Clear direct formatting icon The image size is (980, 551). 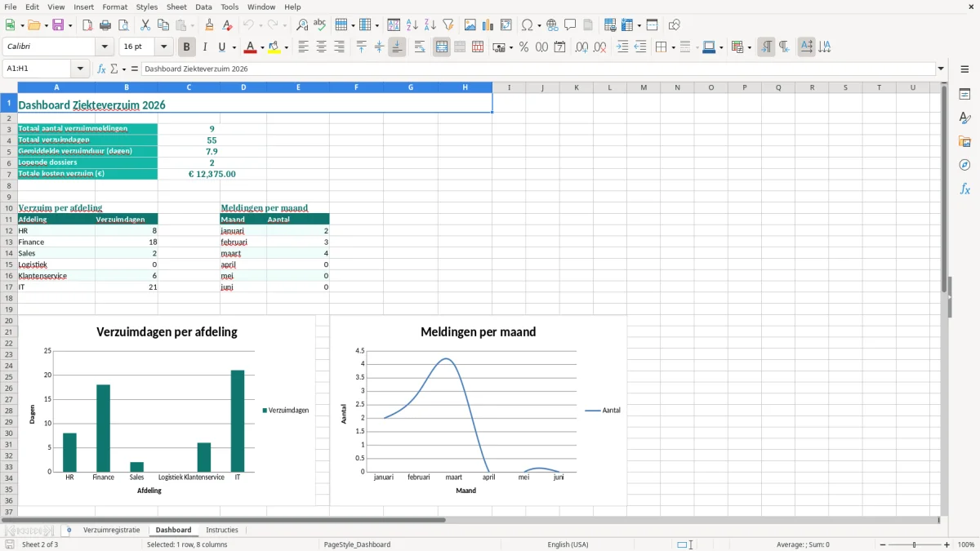(x=228, y=25)
